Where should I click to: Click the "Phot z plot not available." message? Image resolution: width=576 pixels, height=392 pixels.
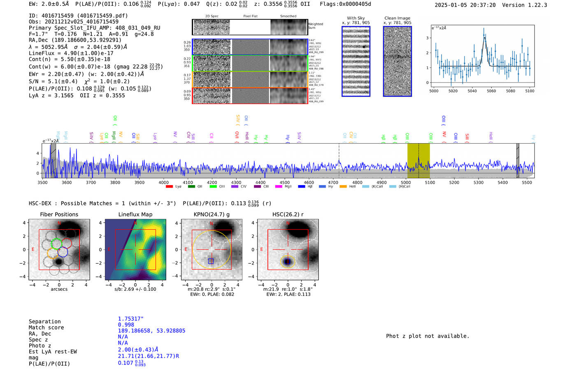coord(427,336)
